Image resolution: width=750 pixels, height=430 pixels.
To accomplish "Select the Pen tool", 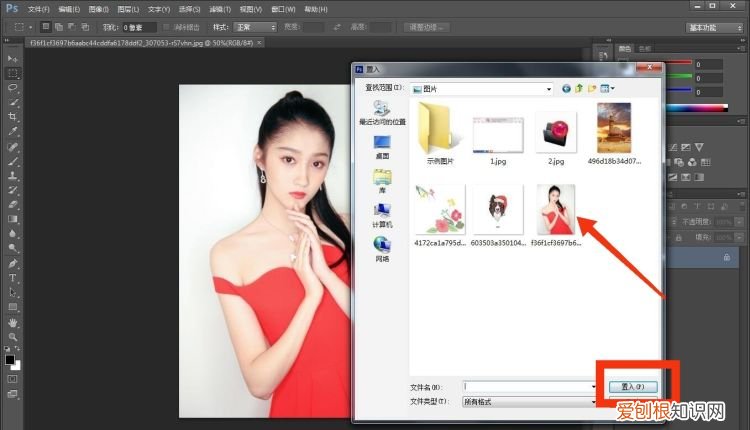I will (x=12, y=263).
